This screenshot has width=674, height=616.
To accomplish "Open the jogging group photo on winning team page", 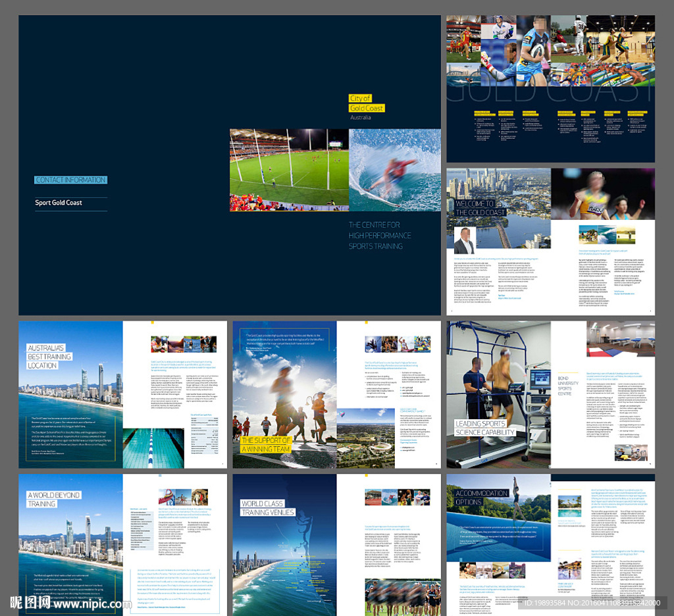I will (x=284, y=395).
